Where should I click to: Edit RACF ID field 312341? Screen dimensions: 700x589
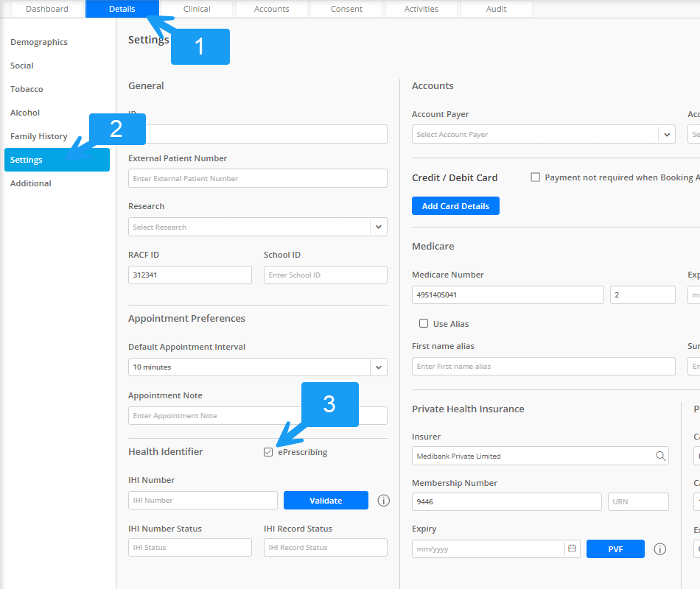coord(189,275)
